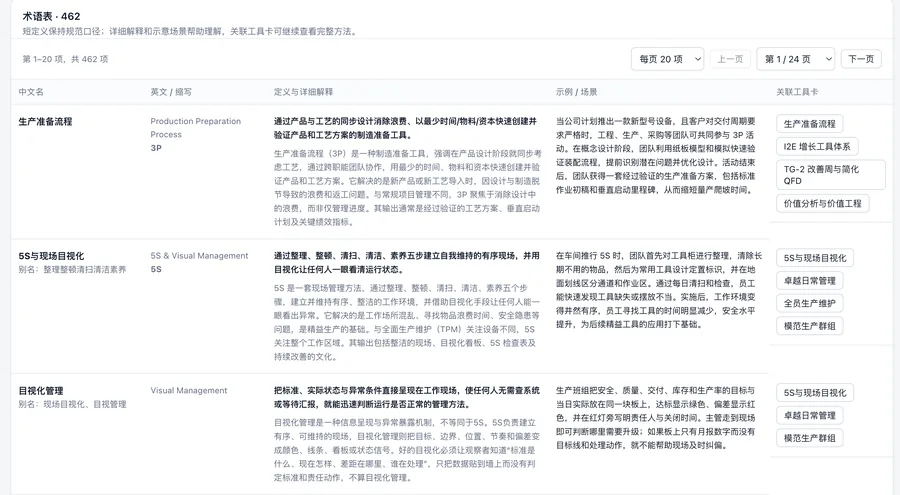Click English name Visual Management in third row

189,390
